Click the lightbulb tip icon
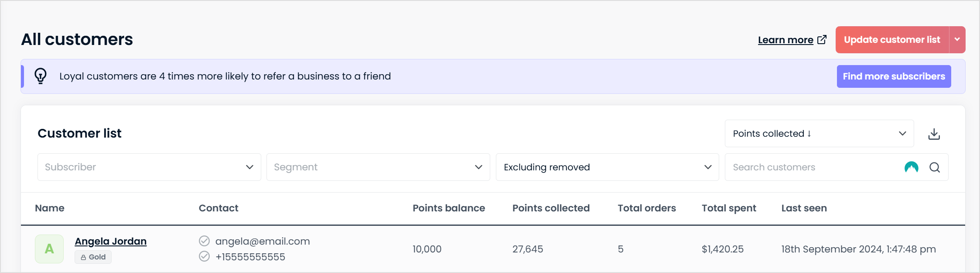The image size is (980, 273). [41, 76]
